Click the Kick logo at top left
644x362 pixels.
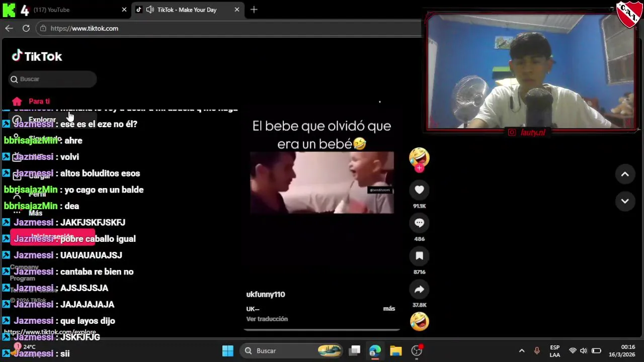coord(9,10)
